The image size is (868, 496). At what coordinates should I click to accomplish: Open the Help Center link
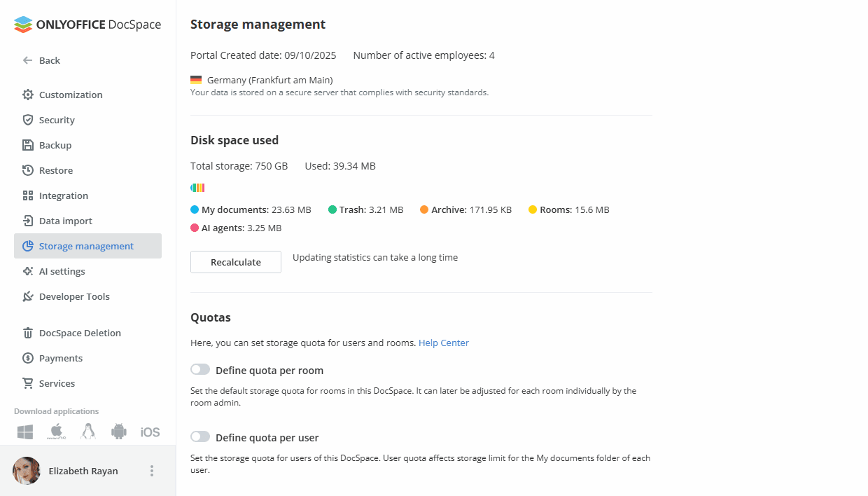coord(443,343)
